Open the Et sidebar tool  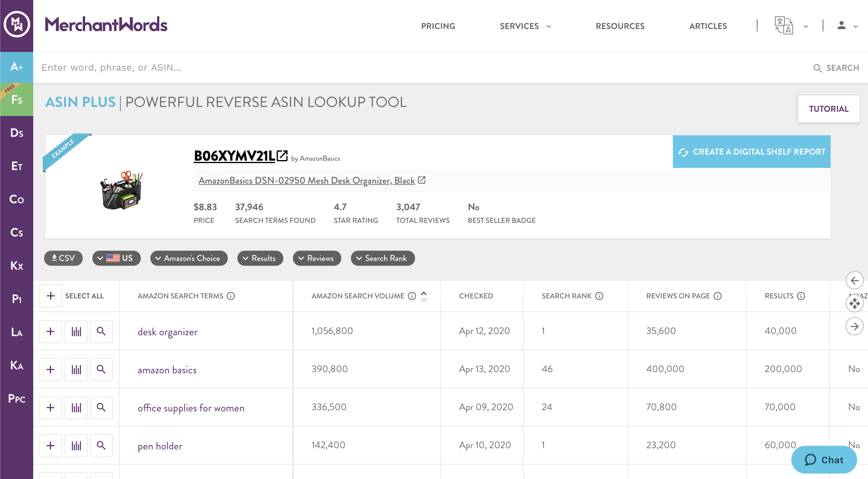click(17, 166)
